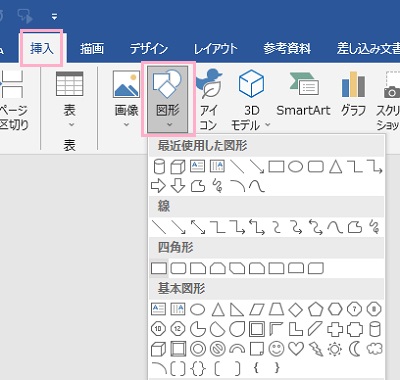This screenshot has height=380, width=400.
Task: Select curved double-arrow connector in 線
Action: 316,227
